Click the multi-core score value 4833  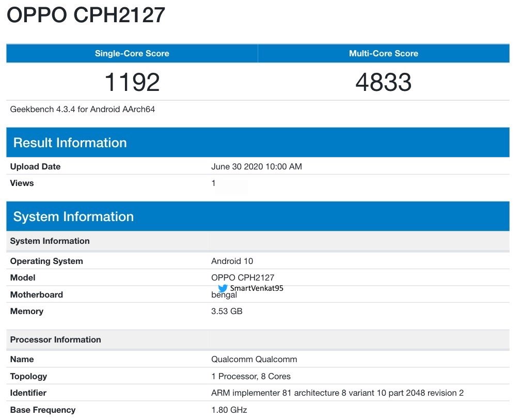tap(383, 82)
